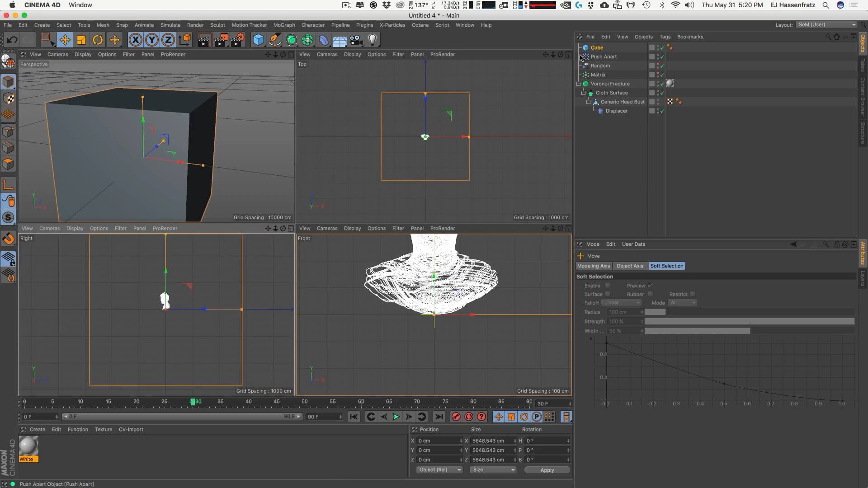Click the Apply button
This screenshot has width=868, height=488.
(x=547, y=470)
